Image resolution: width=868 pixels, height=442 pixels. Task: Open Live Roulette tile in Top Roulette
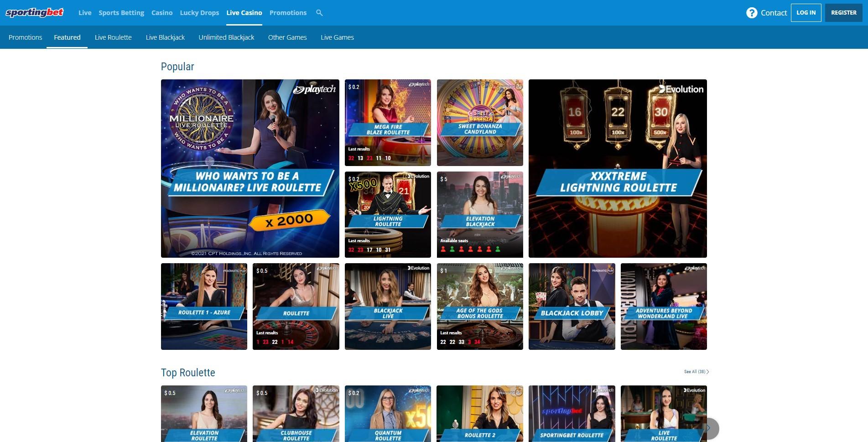tap(664, 414)
